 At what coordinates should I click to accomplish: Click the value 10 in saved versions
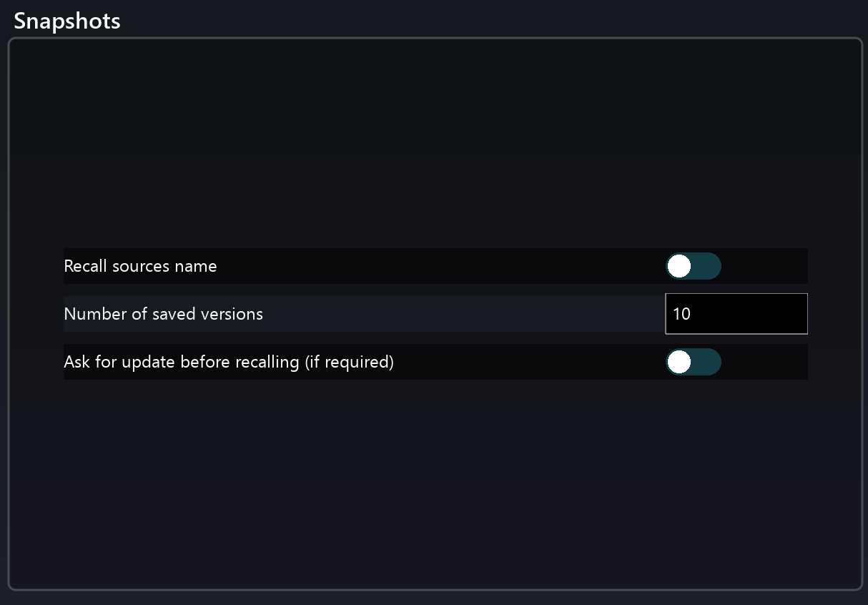pyautogui.click(x=681, y=314)
